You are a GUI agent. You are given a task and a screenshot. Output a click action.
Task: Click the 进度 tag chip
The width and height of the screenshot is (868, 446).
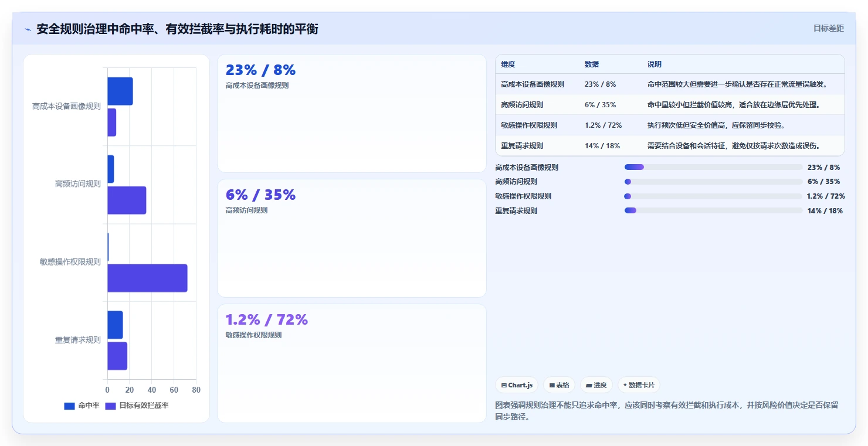click(x=596, y=385)
